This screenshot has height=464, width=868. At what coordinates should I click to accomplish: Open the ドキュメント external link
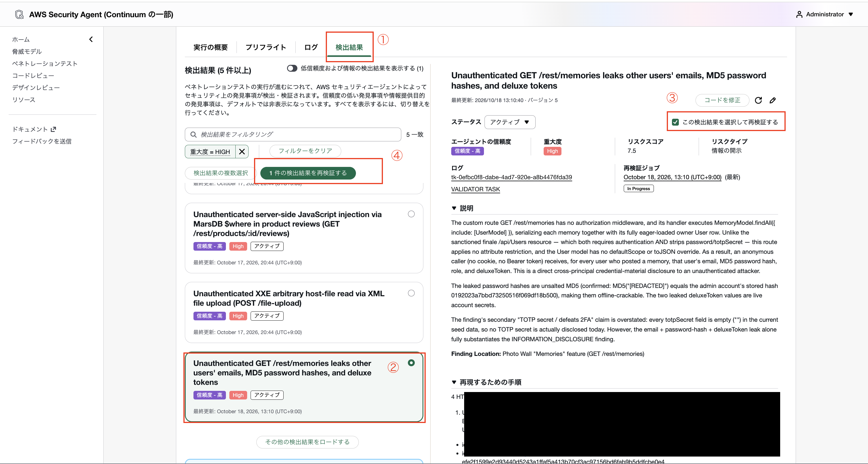coord(34,129)
